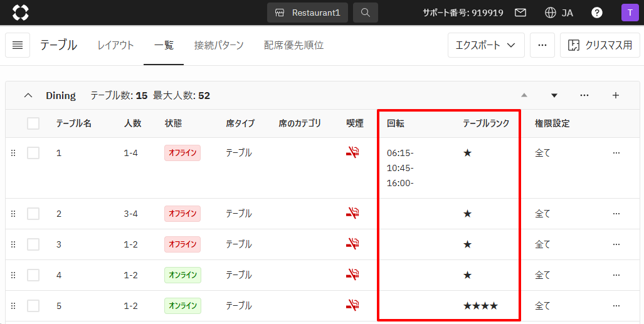Click no-smoking icon in table 4 row
Screen dimensions: 644x324
[x=352, y=274]
